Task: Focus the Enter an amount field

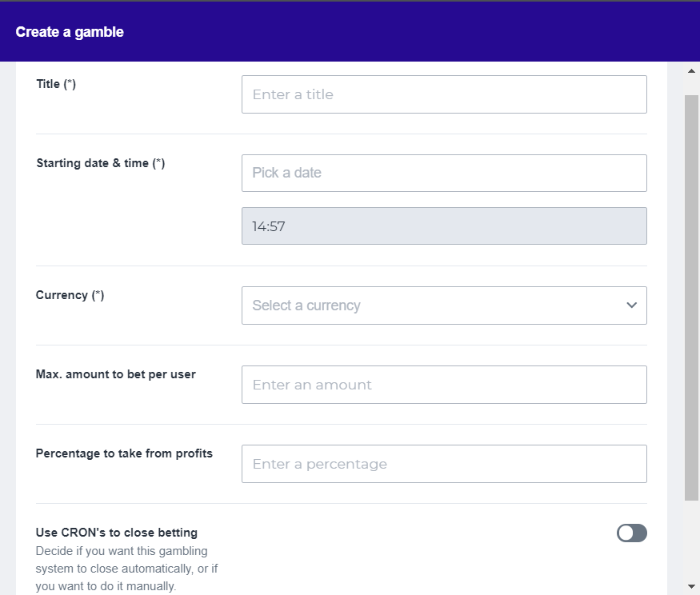Action: pyautogui.click(x=444, y=385)
